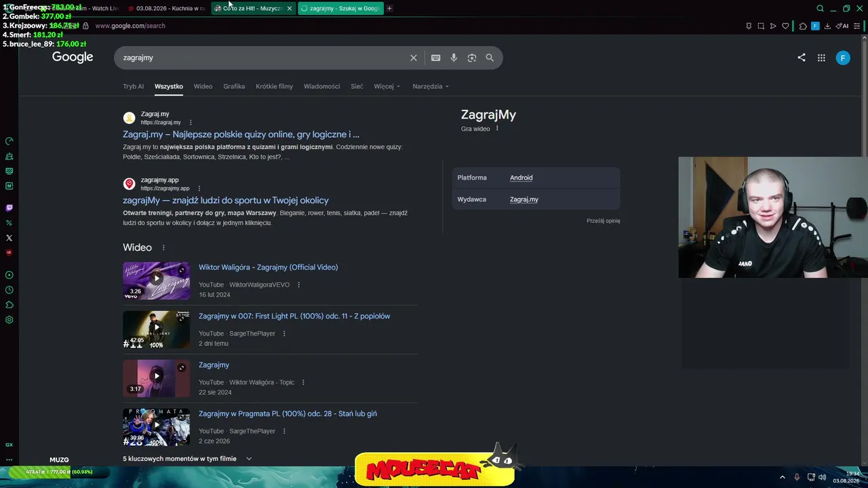Click the Android platform link
Viewport: 868px width, 488px height.
tap(521, 178)
